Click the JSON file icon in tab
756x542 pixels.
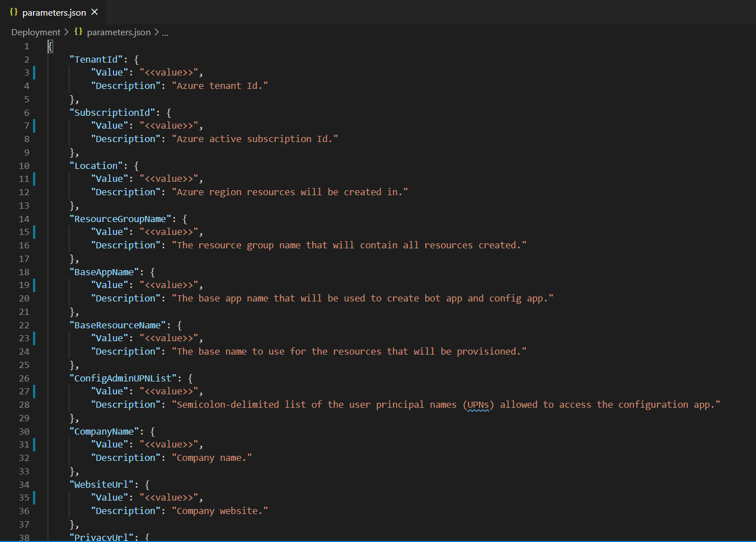(x=14, y=12)
